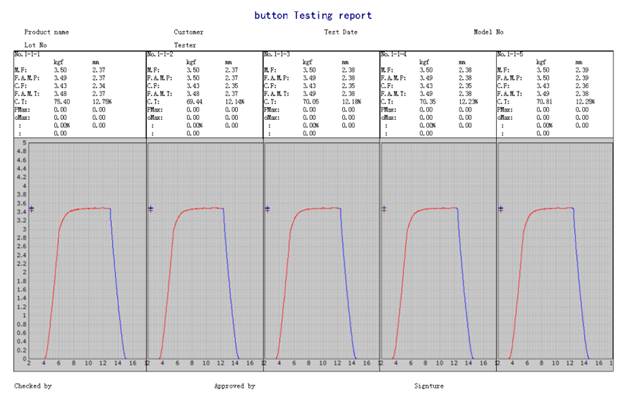Click the blue crosshair marker in chart No.1-1-5
The width and height of the screenshot is (621, 394).
(501, 209)
